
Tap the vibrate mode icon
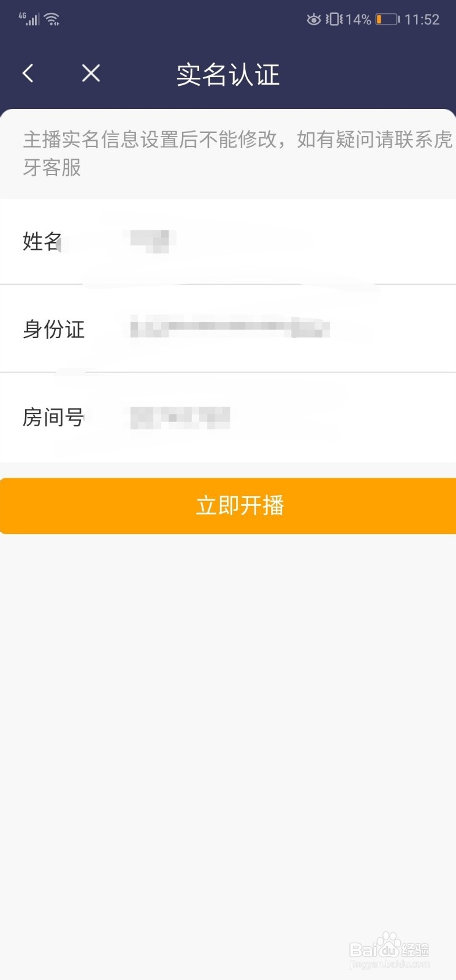point(334,20)
